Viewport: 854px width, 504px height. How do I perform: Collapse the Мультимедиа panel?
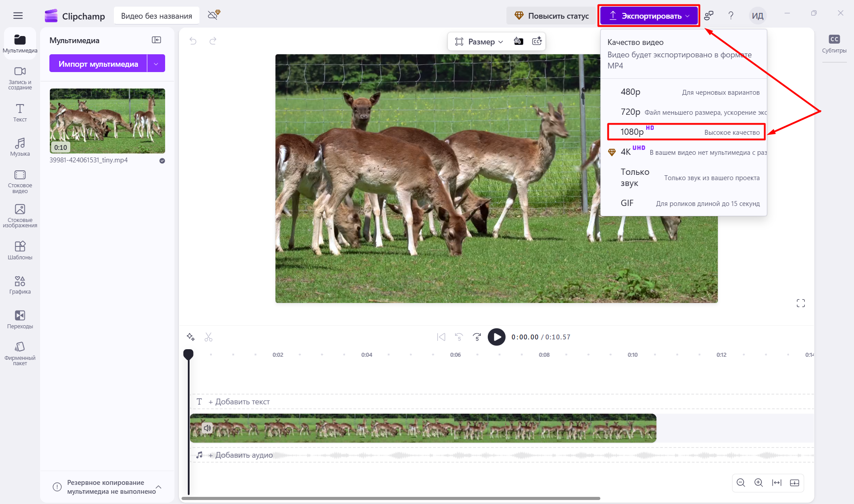[x=157, y=40]
